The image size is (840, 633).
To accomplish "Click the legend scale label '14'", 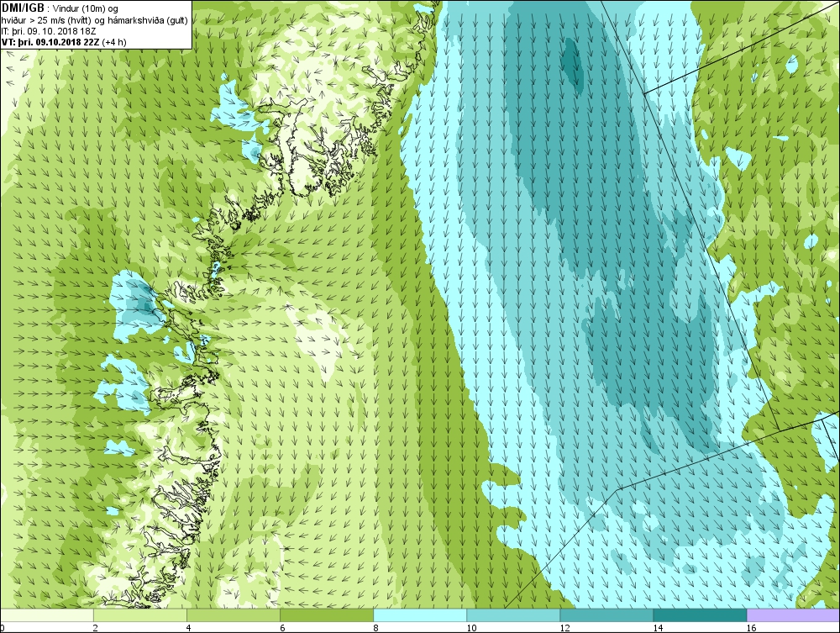I will coord(658,628).
